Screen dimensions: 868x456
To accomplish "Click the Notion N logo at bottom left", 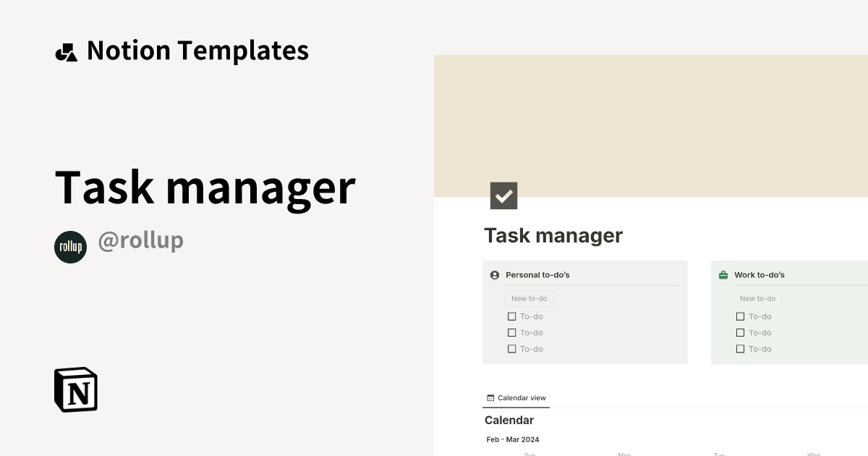I will (x=75, y=389).
